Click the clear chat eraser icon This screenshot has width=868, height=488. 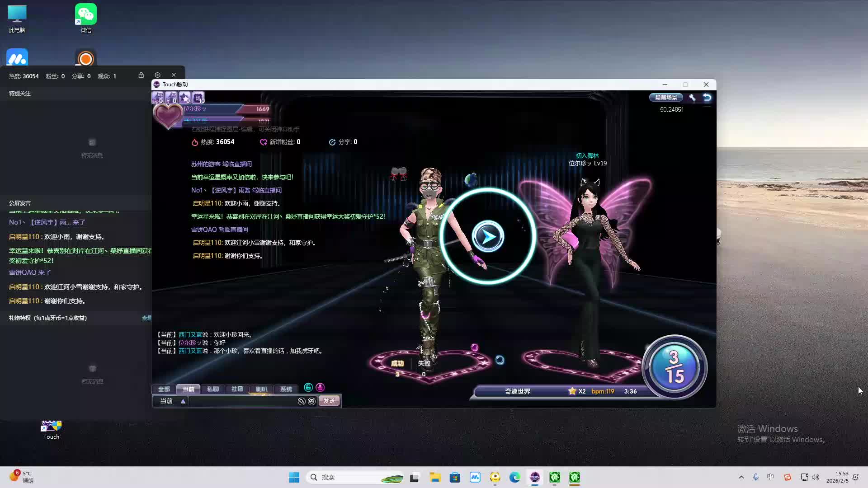click(302, 401)
